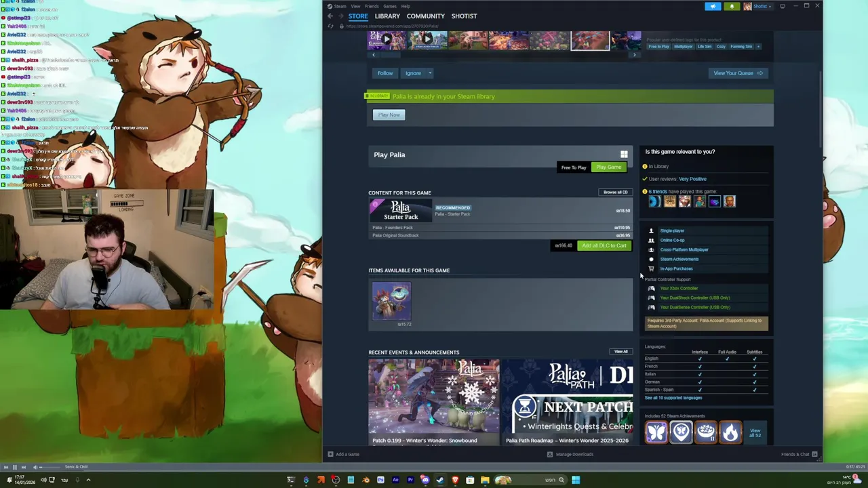Click View Your Queue

[738, 73]
